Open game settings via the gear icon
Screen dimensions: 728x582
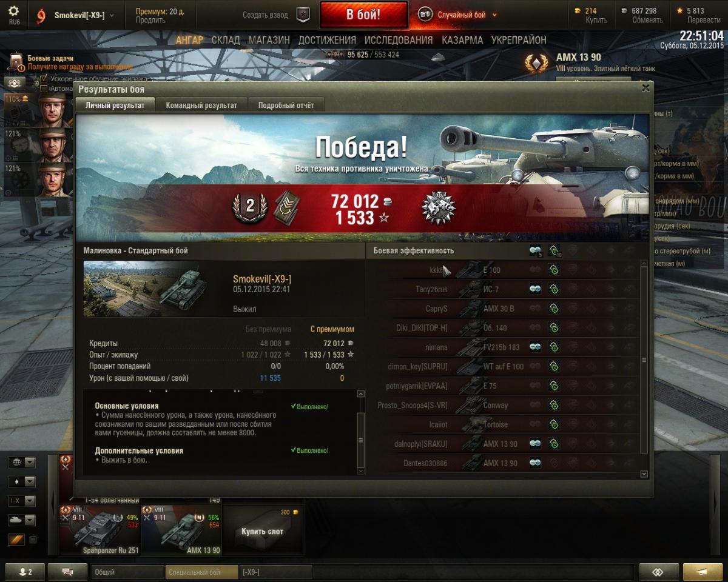(x=13, y=11)
